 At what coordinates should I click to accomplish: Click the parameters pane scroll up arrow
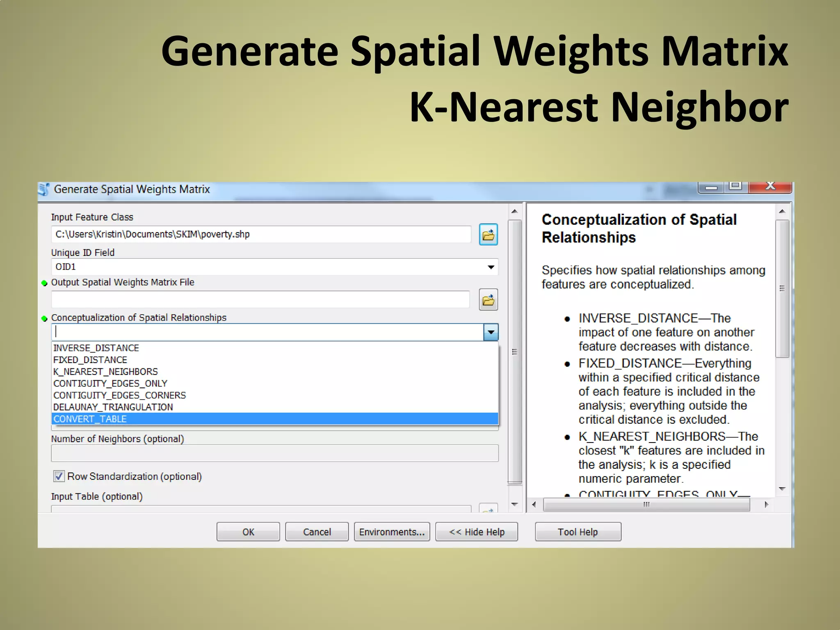click(x=515, y=212)
